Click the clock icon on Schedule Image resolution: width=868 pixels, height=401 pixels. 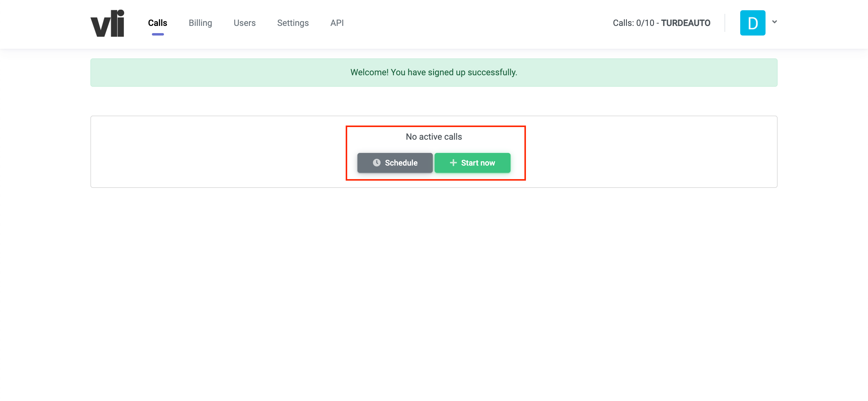tap(376, 163)
